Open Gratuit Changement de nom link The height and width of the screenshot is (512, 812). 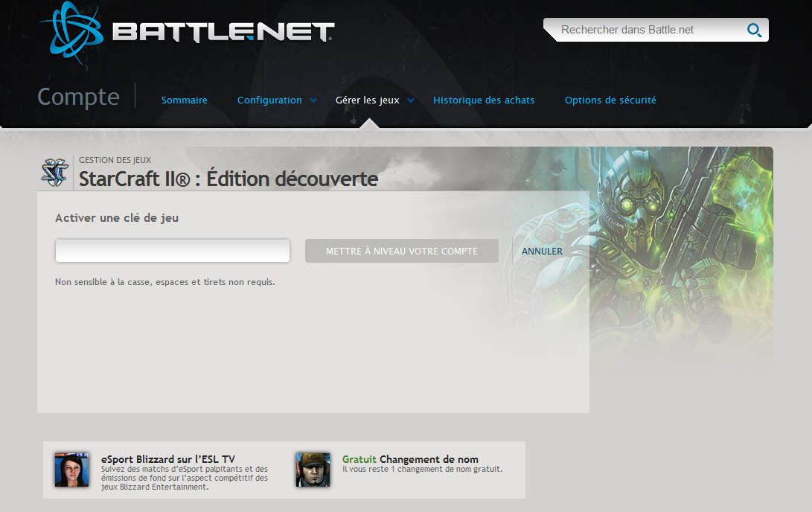(410, 459)
